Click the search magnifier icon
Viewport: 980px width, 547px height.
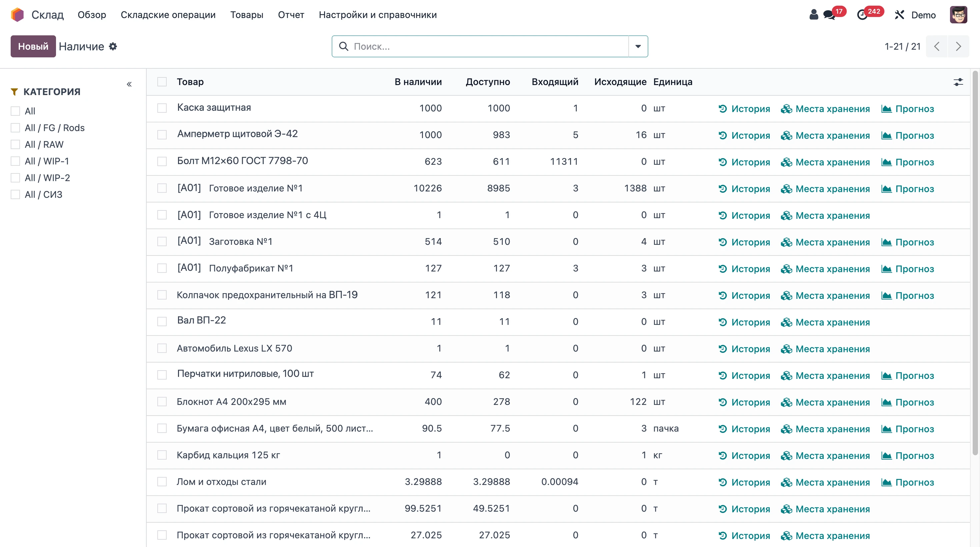click(344, 46)
